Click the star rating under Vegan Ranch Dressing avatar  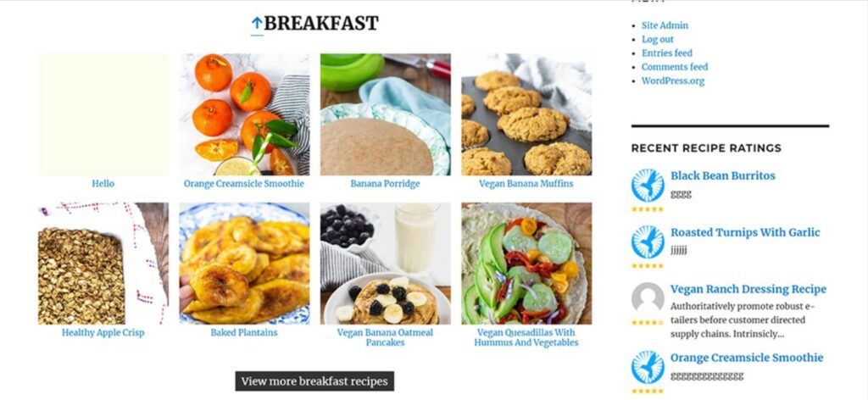(x=648, y=323)
